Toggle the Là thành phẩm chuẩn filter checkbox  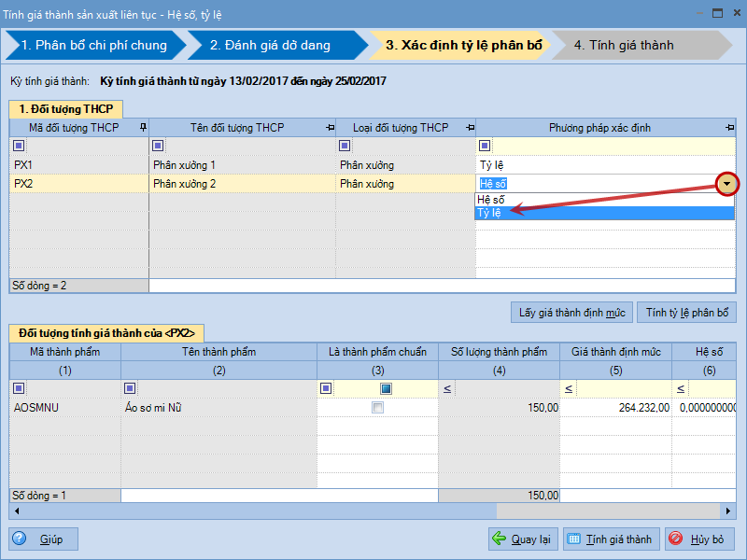point(386,388)
